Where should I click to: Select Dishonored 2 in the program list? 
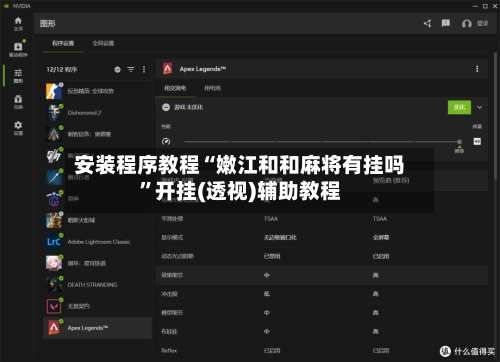97,113
